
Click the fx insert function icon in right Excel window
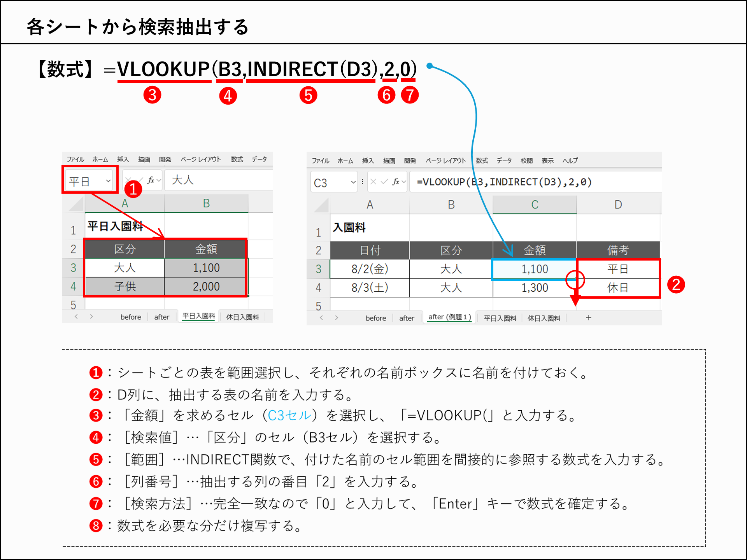click(396, 182)
